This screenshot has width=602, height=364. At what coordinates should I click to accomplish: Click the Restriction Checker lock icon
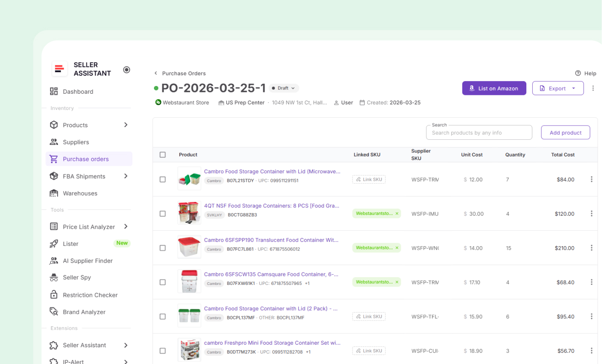tap(54, 295)
